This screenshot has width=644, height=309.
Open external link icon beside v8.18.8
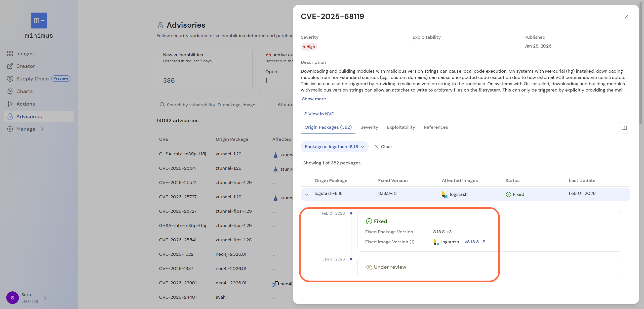[483, 242]
